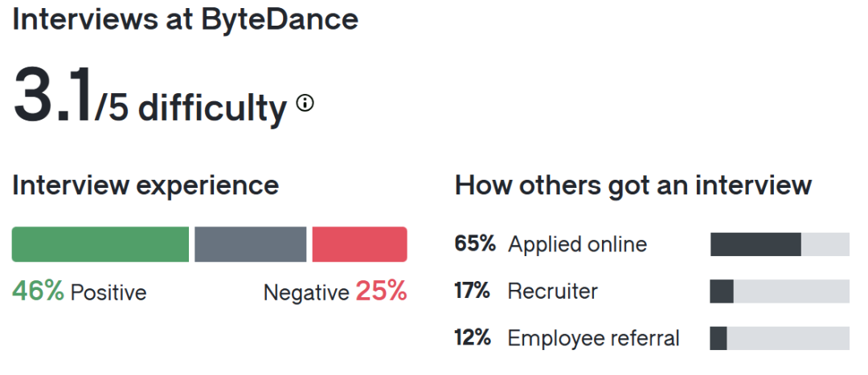Screen dimensions: 868x375
Task: Click the "/5 difficulty" text
Action: pyautogui.click(x=190, y=108)
